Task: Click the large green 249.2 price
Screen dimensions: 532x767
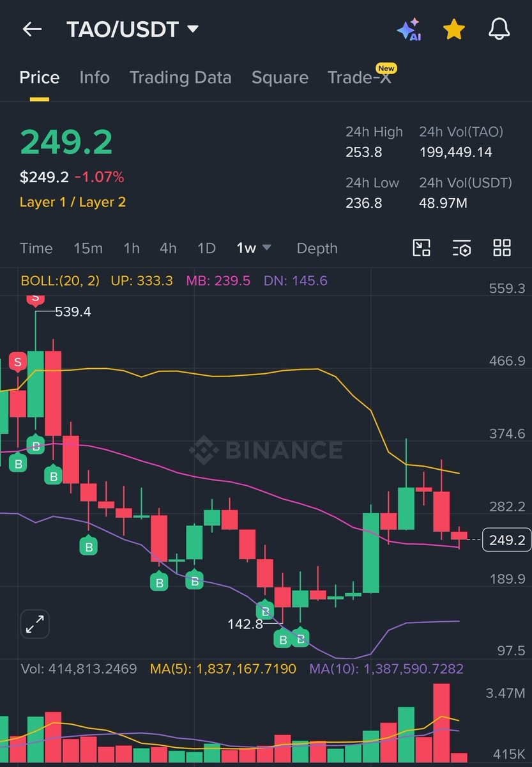Action: (66, 143)
